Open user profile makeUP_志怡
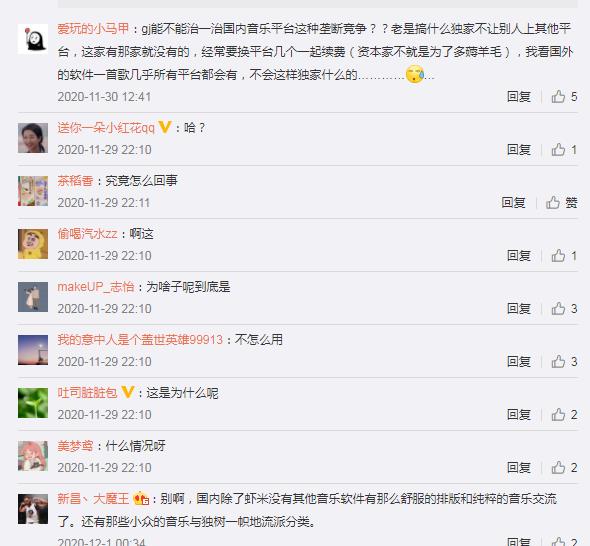 pos(96,287)
